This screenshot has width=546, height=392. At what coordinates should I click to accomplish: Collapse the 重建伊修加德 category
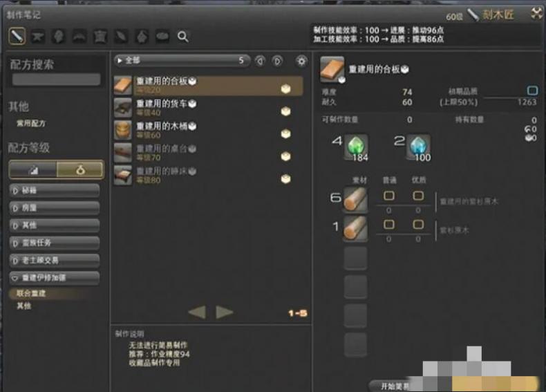(55, 278)
